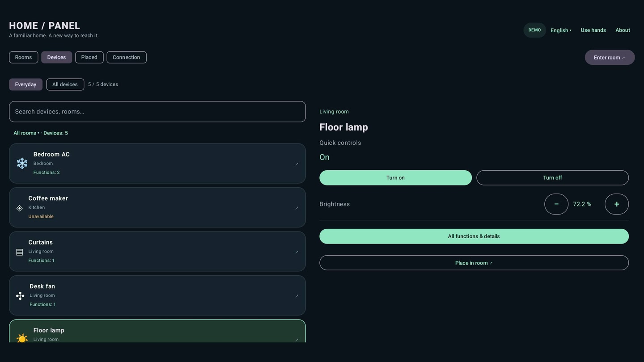Open Bedroom AC via its arrow icon
The height and width of the screenshot is (362, 644).
pos(297,164)
